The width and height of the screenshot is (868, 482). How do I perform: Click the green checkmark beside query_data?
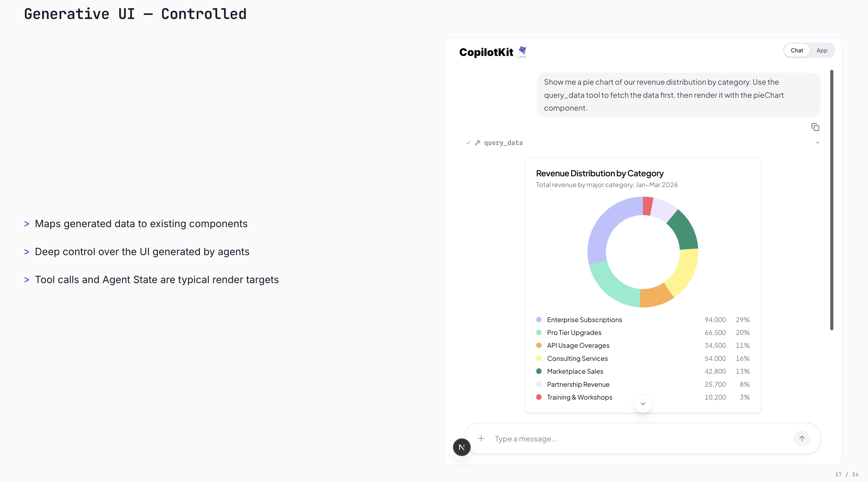(x=468, y=143)
